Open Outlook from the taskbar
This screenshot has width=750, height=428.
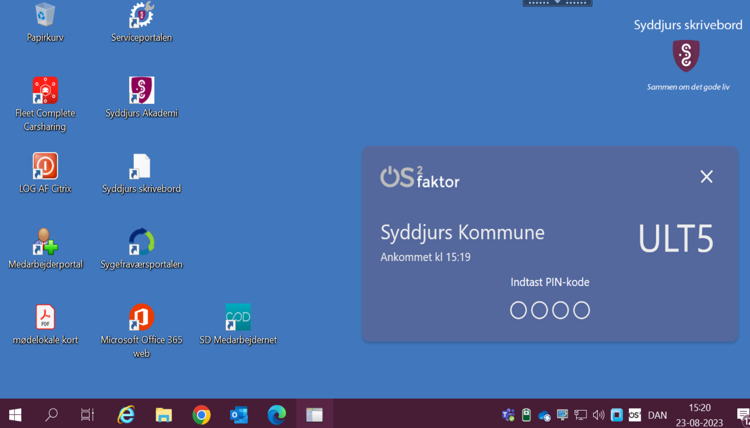click(x=239, y=414)
